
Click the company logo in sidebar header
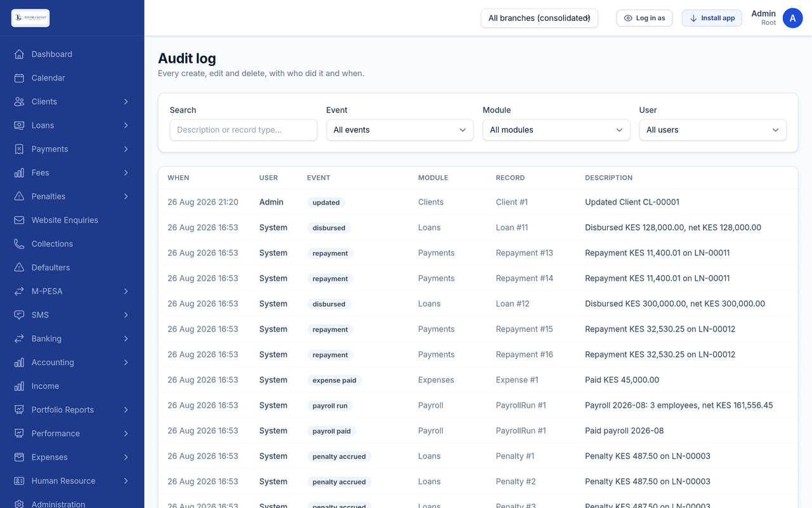coord(30,18)
